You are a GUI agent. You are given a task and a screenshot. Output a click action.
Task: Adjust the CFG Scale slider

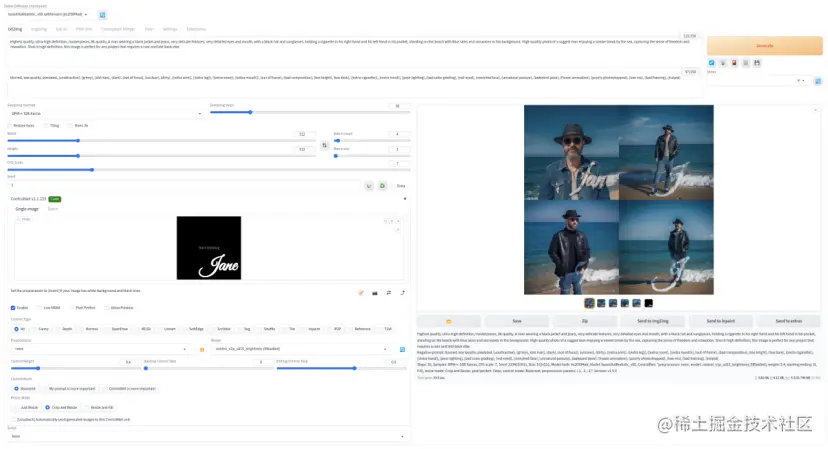click(x=208, y=170)
